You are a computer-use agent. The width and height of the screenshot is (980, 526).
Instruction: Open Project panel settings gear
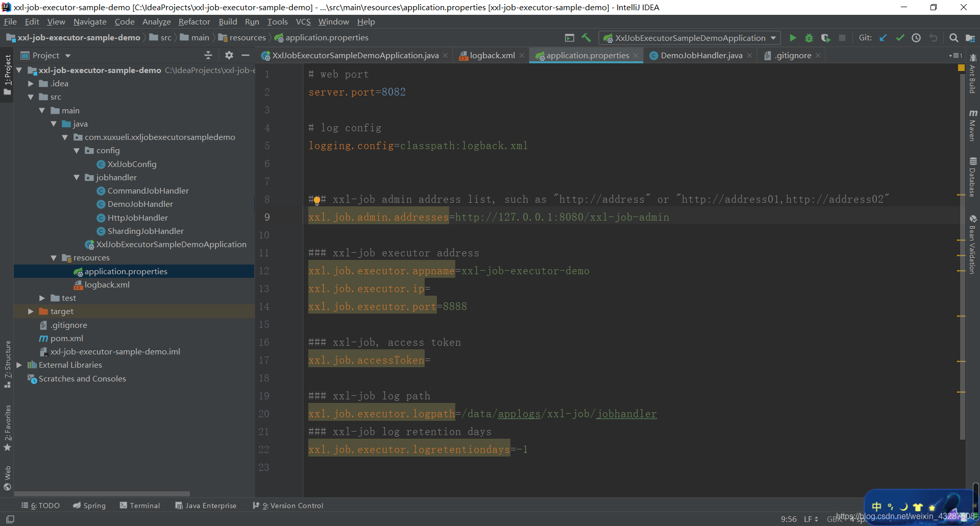pyautogui.click(x=229, y=55)
